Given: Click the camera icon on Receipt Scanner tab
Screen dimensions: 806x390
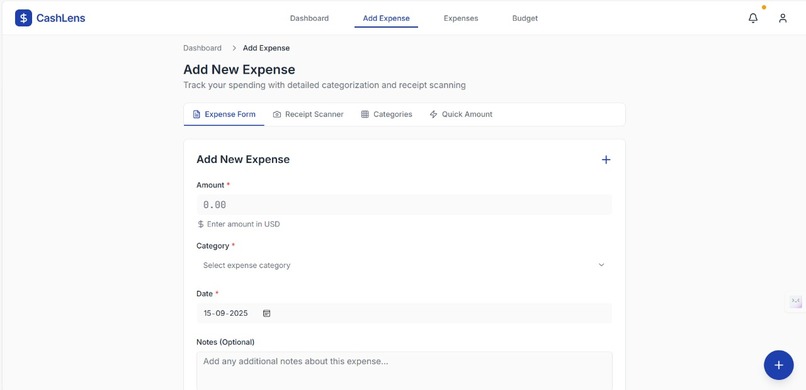Looking at the screenshot, I should coord(277,114).
